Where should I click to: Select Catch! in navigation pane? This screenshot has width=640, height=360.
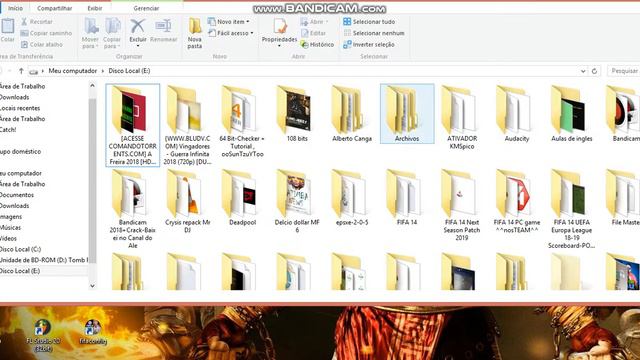click(8, 130)
